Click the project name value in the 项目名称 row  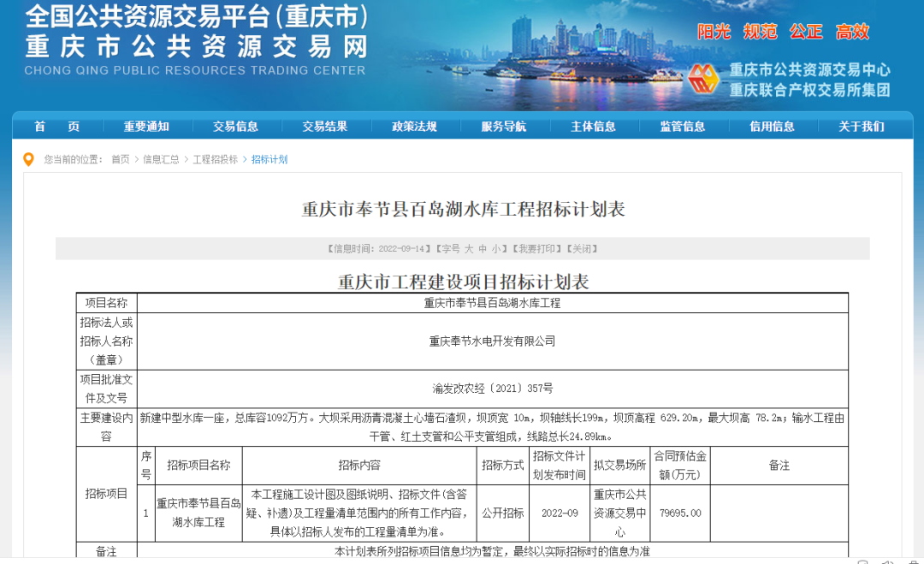click(x=492, y=303)
